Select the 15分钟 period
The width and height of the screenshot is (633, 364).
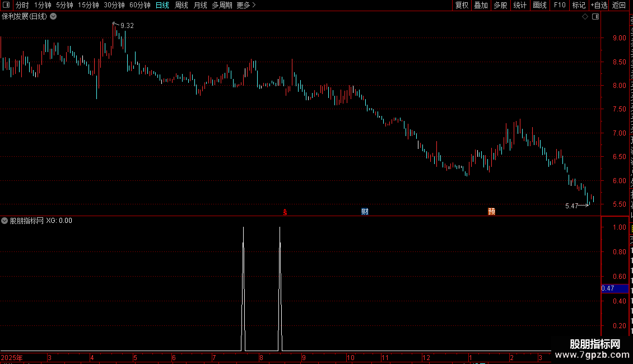coord(89,5)
